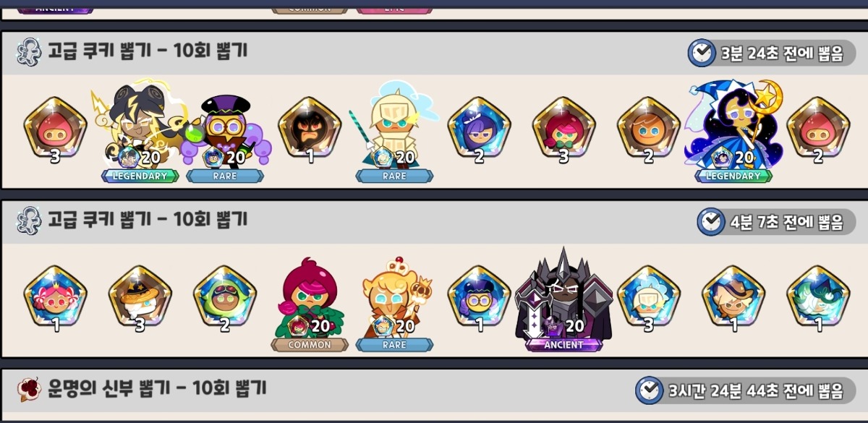
Task: Click the 3시간 24분 44초 전에 뽑음 timestamp badge
Action: point(745,390)
